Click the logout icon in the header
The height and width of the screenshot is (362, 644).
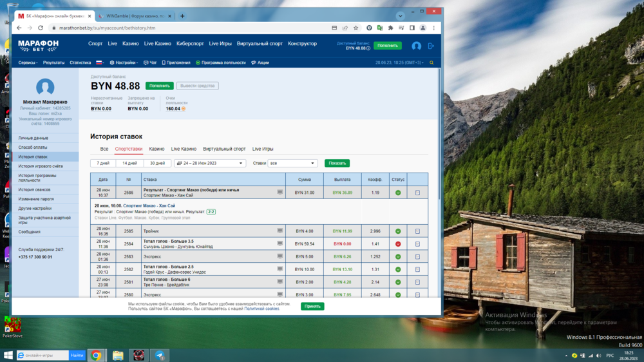click(x=431, y=46)
